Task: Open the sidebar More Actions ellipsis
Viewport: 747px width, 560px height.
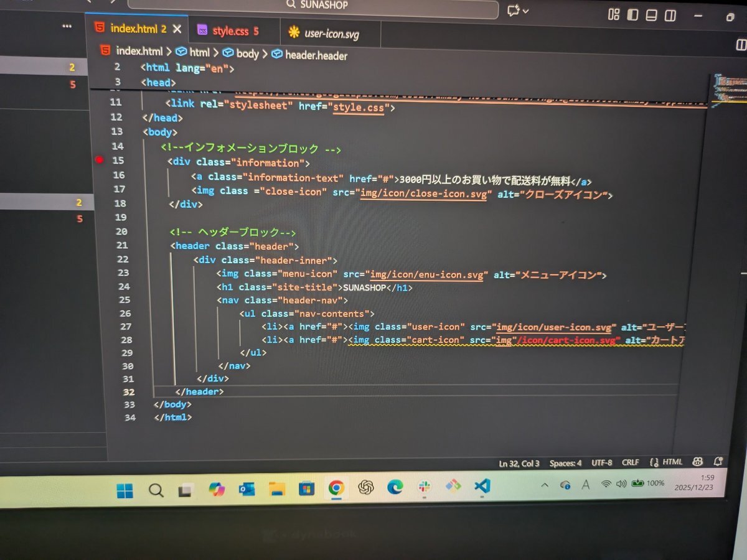Action: (x=67, y=27)
